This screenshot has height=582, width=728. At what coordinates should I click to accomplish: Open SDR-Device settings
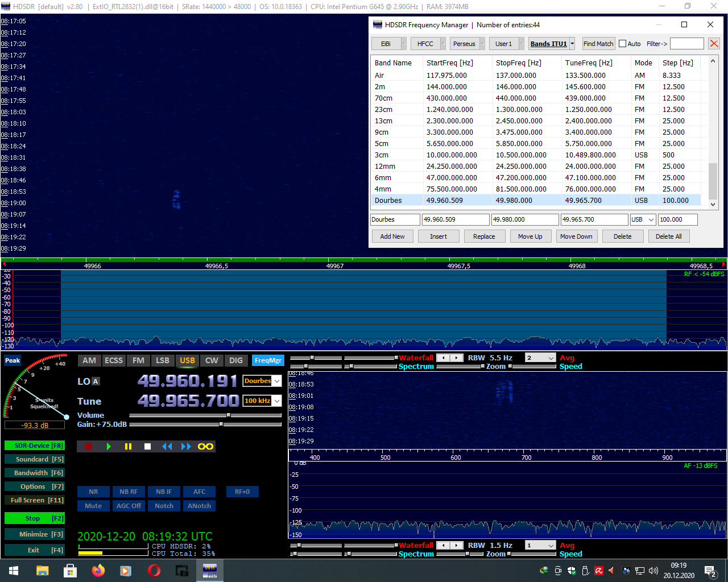tap(34, 446)
